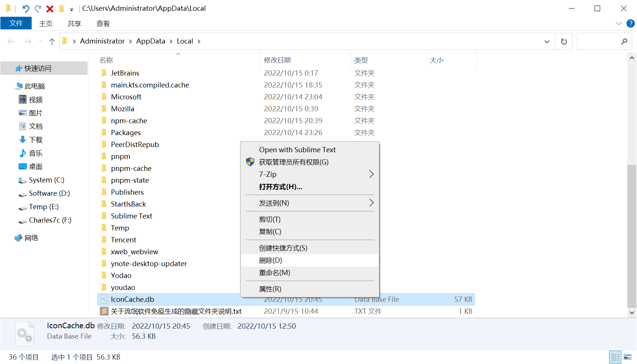
Task: Click the AppData breadcrumb link
Action: click(150, 41)
